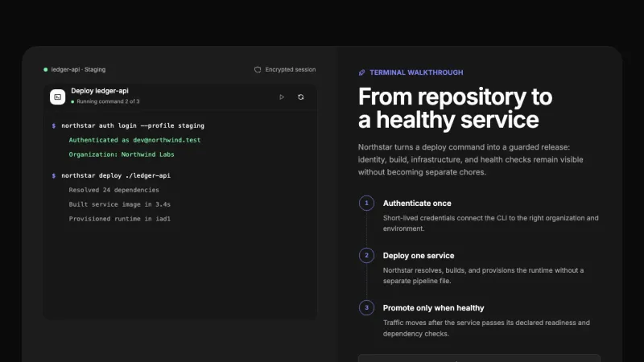Click the northstar auth login command line

[x=133, y=125]
